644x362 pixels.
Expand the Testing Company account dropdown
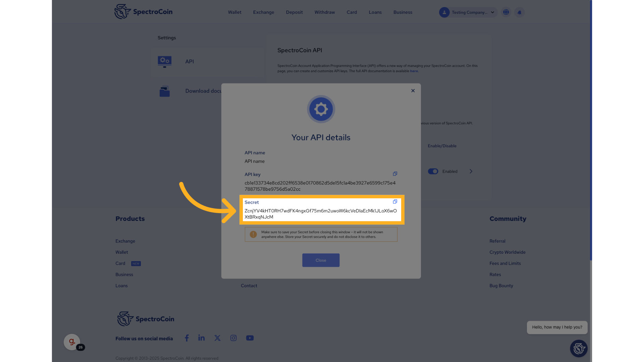click(x=492, y=12)
